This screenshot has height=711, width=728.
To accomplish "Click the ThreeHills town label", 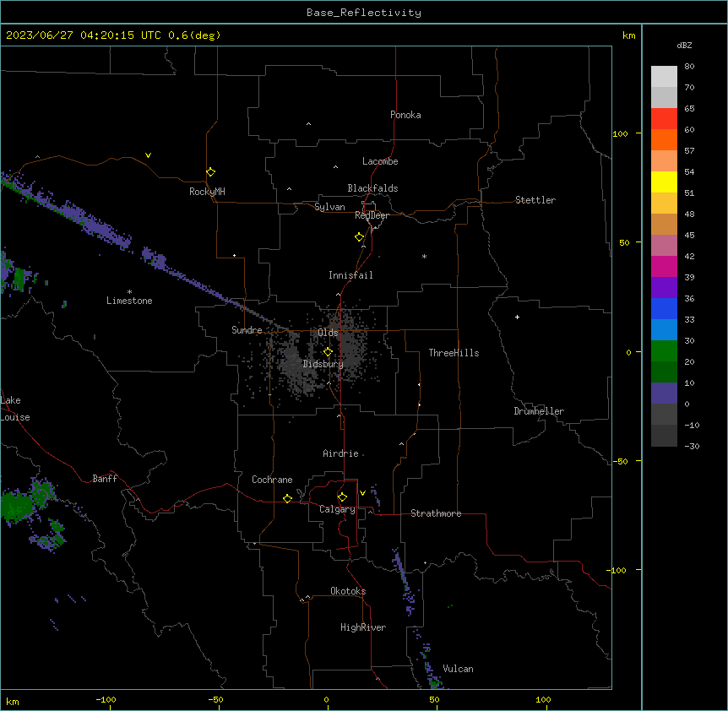I will pyautogui.click(x=454, y=353).
